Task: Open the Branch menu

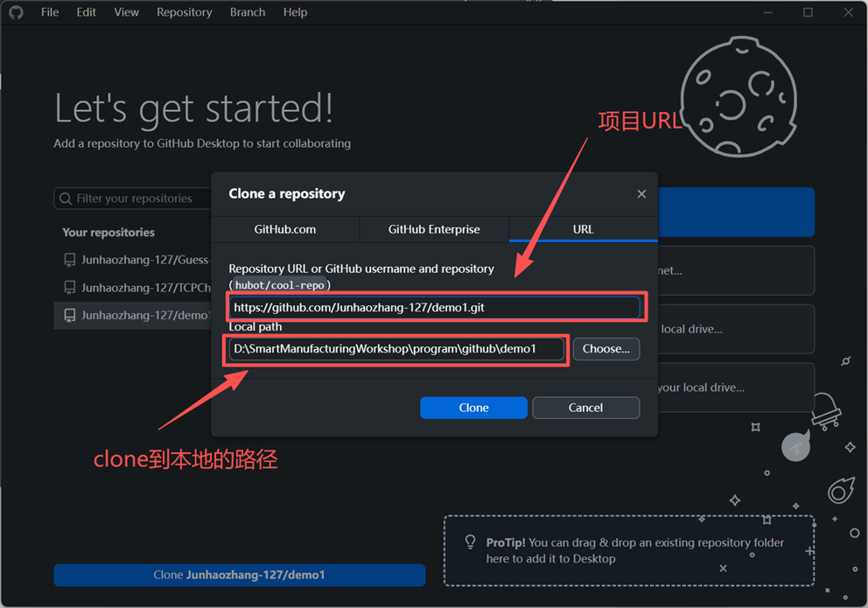Action: (x=248, y=12)
